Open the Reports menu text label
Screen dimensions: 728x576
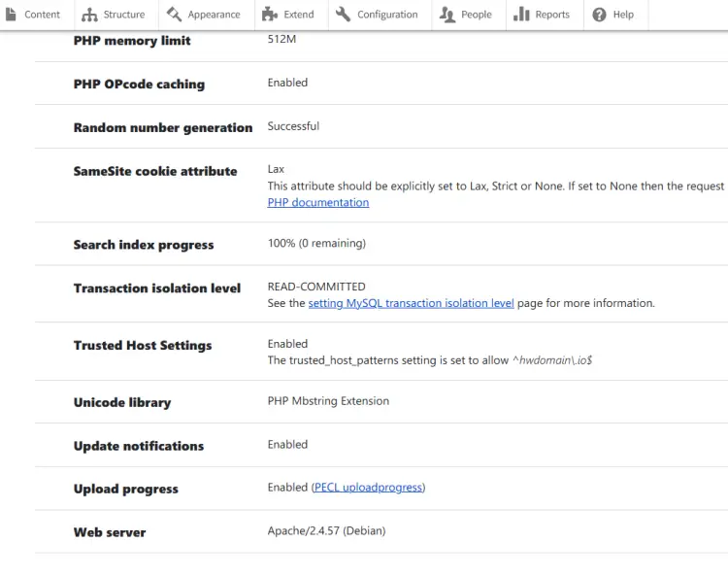click(552, 15)
